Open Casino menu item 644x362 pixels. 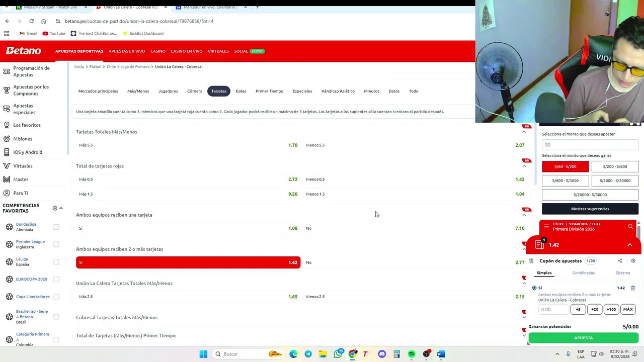pos(157,51)
